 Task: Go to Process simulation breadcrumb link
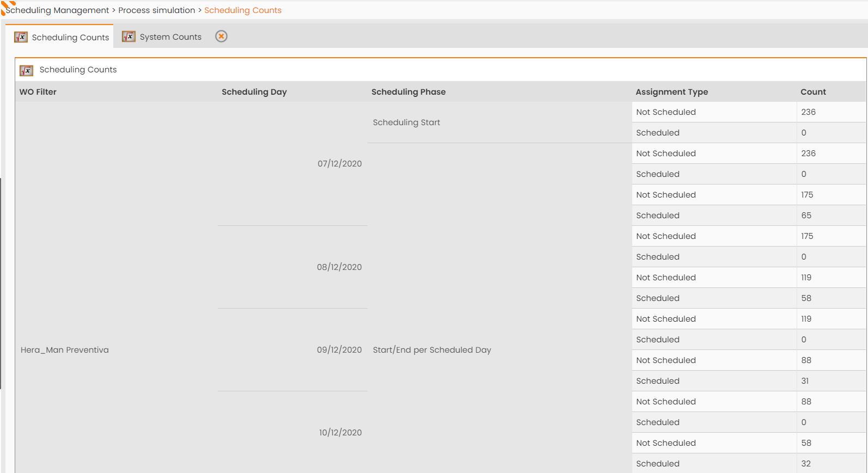pos(157,10)
